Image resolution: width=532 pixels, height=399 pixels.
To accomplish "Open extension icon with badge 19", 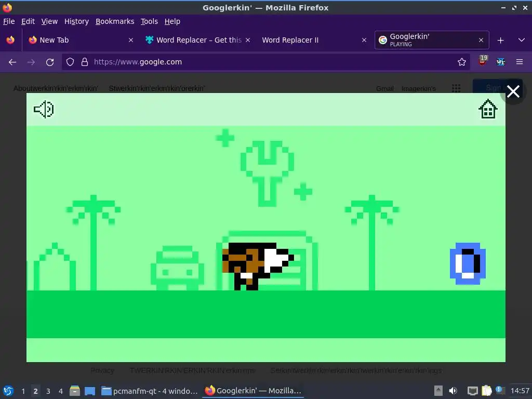I will click(483, 61).
